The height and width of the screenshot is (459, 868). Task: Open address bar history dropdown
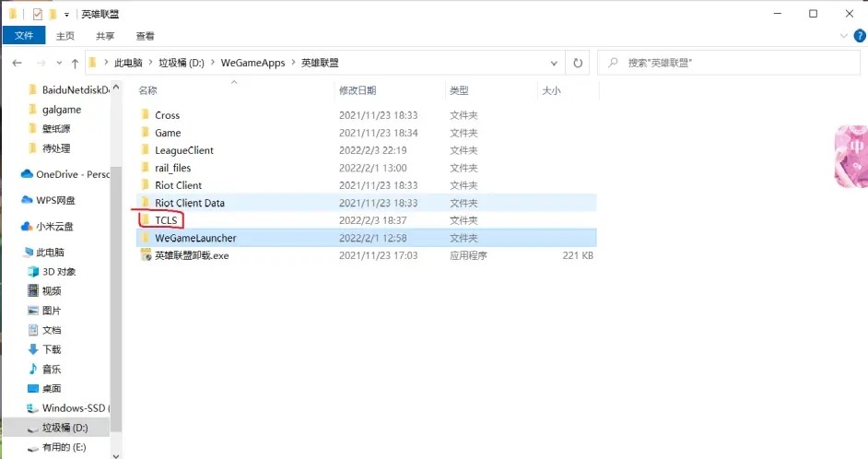point(554,63)
